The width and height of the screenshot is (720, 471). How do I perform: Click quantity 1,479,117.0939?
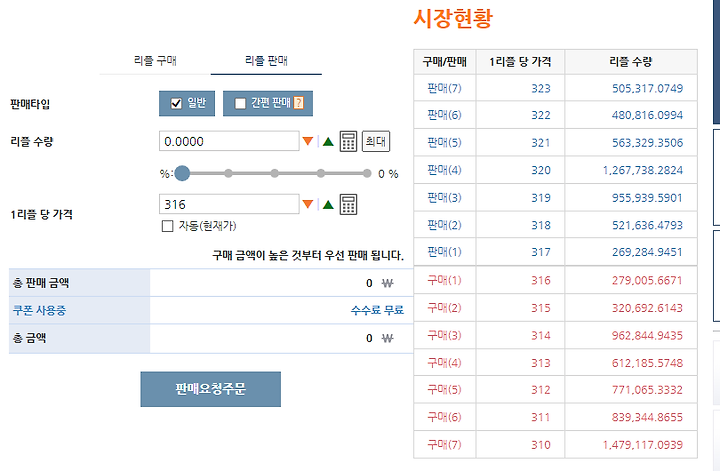tap(642, 445)
